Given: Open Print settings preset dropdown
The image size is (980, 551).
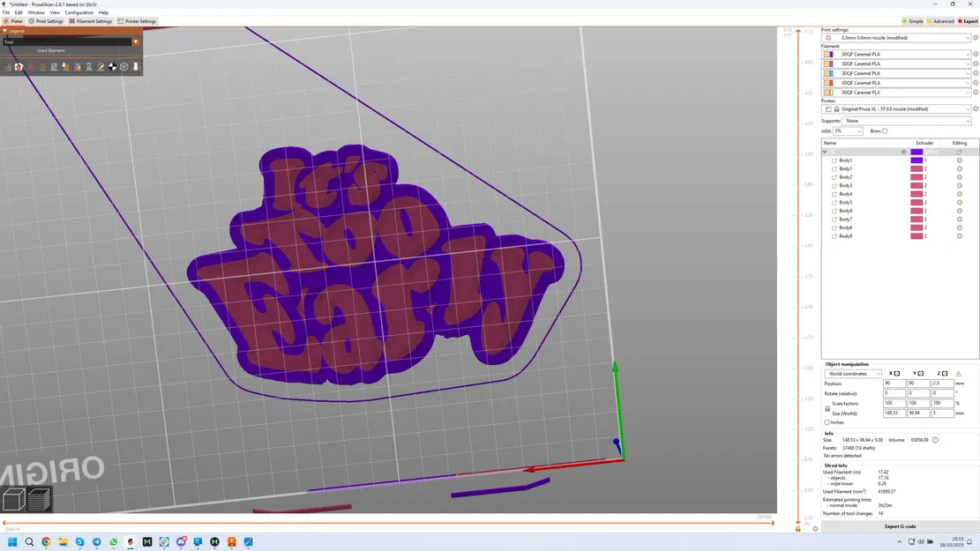Looking at the screenshot, I should pos(897,38).
